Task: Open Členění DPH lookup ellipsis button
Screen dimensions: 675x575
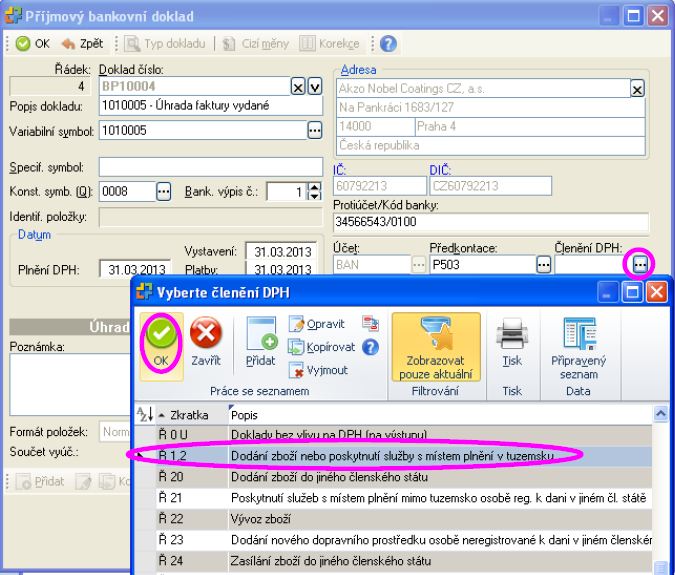Action: point(640,264)
